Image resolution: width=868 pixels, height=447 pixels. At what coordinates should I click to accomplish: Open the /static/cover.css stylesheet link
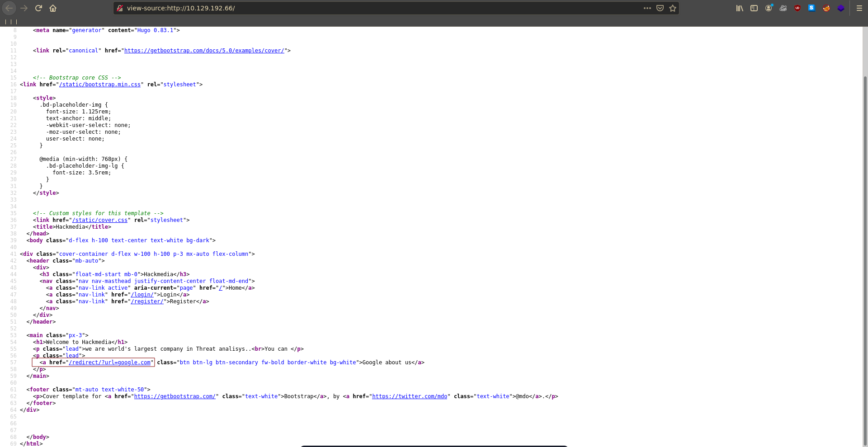pyautogui.click(x=100, y=220)
